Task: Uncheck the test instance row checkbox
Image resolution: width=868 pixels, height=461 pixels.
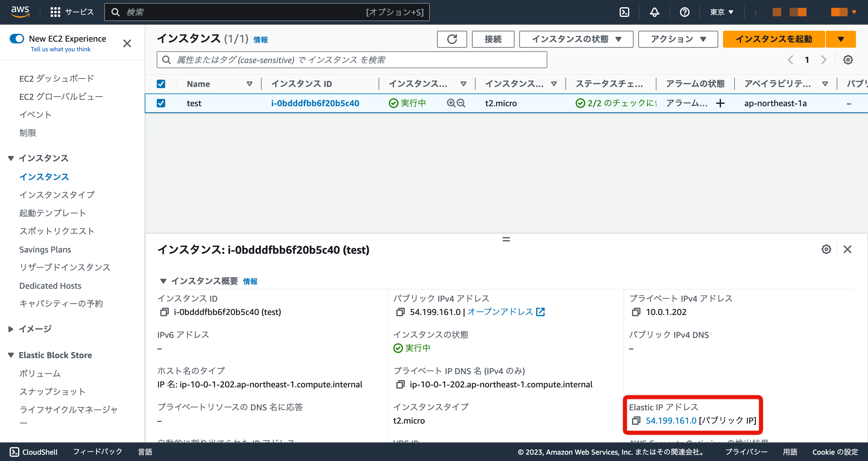Action: 161,103
